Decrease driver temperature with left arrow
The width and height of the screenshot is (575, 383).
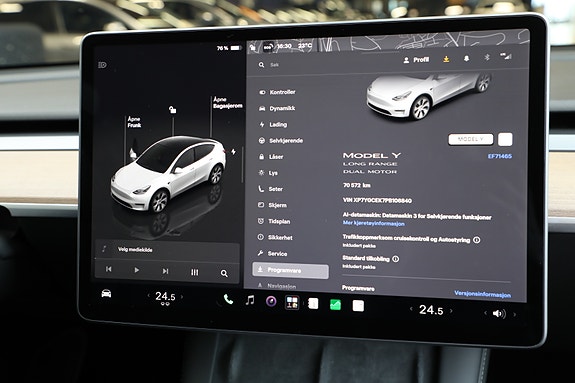coord(148,295)
